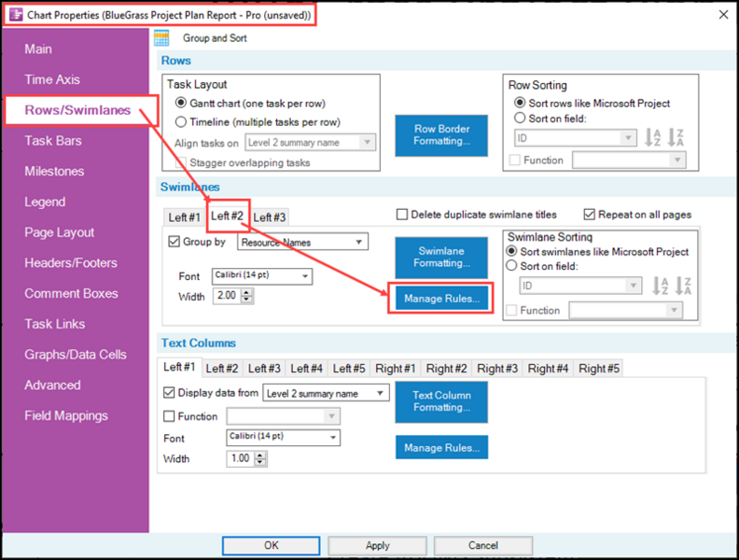Click the OK button
This screenshot has width=739, height=560.
coord(271,545)
